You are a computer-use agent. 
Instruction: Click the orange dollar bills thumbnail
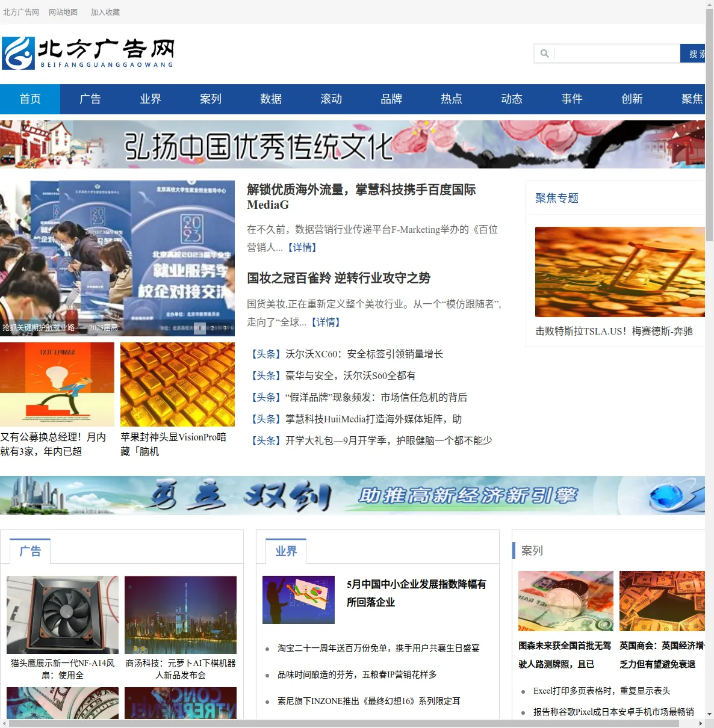click(662, 601)
